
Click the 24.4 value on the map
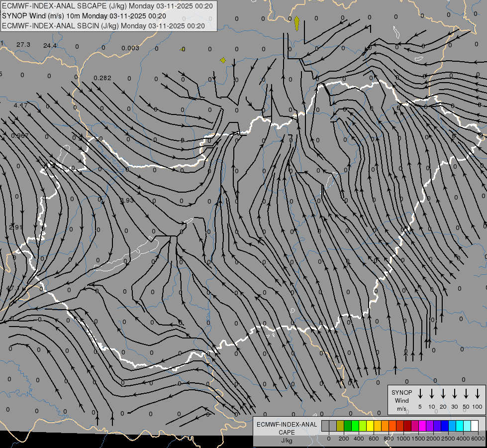click(x=50, y=46)
